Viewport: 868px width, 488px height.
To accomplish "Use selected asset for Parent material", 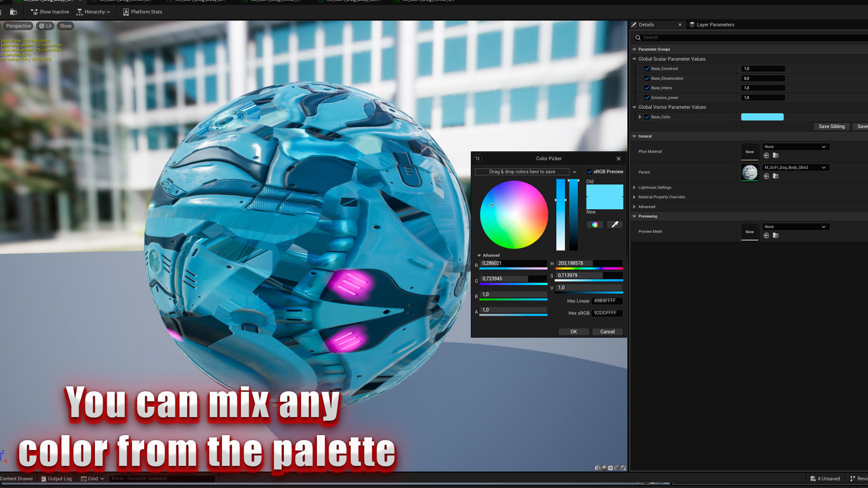I will (766, 176).
